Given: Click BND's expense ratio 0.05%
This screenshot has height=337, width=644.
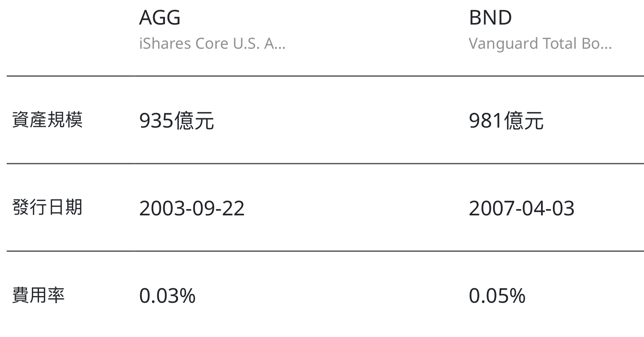Looking at the screenshot, I should pos(497,296).
